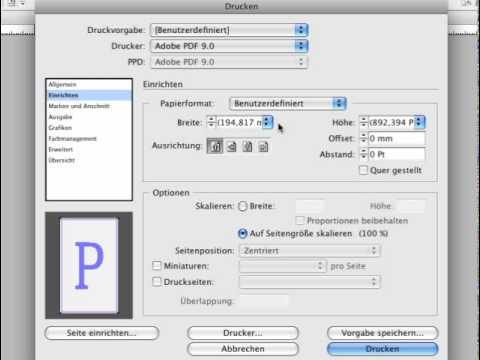Click the Abstand input field
The height and width of the screenshot is (360, 480).
397,154
